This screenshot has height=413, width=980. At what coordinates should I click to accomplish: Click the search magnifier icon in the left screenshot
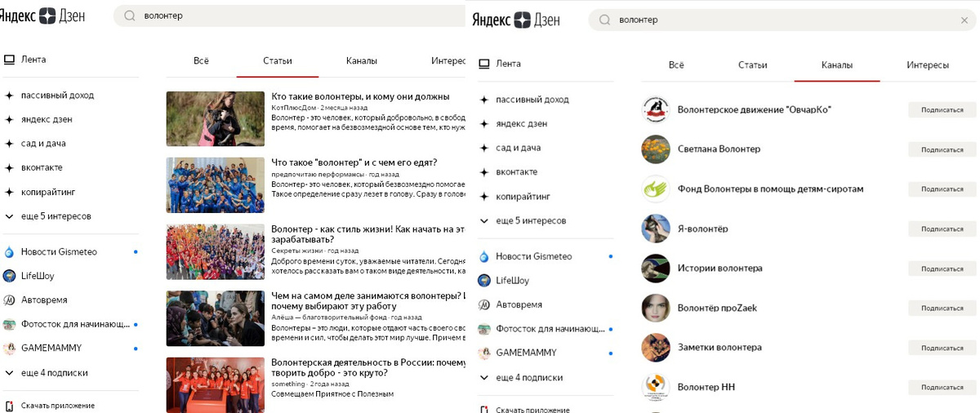(x=129, y=16)
